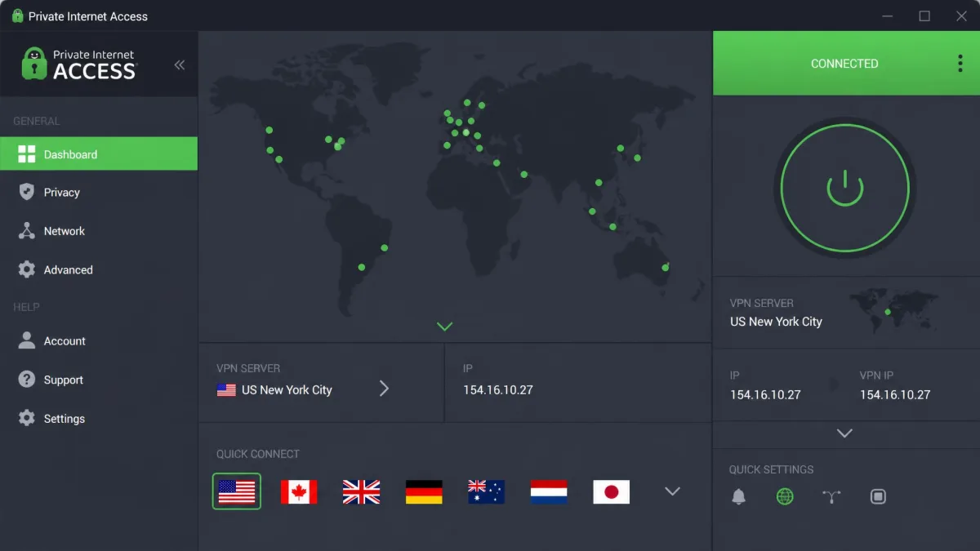This screenshot has width=980, height=551.
Task: Click the mini world map thumbnail
Action: point(894,310)
